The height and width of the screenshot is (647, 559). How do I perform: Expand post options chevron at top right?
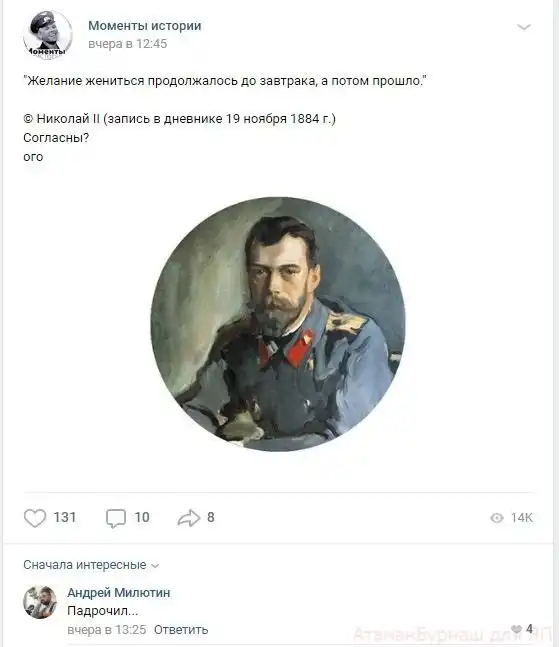(x=524, y=28)
